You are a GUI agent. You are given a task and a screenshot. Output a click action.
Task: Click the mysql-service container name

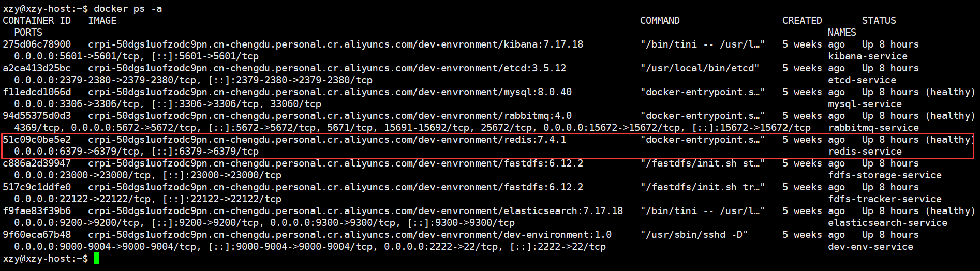tap(865, 104)
